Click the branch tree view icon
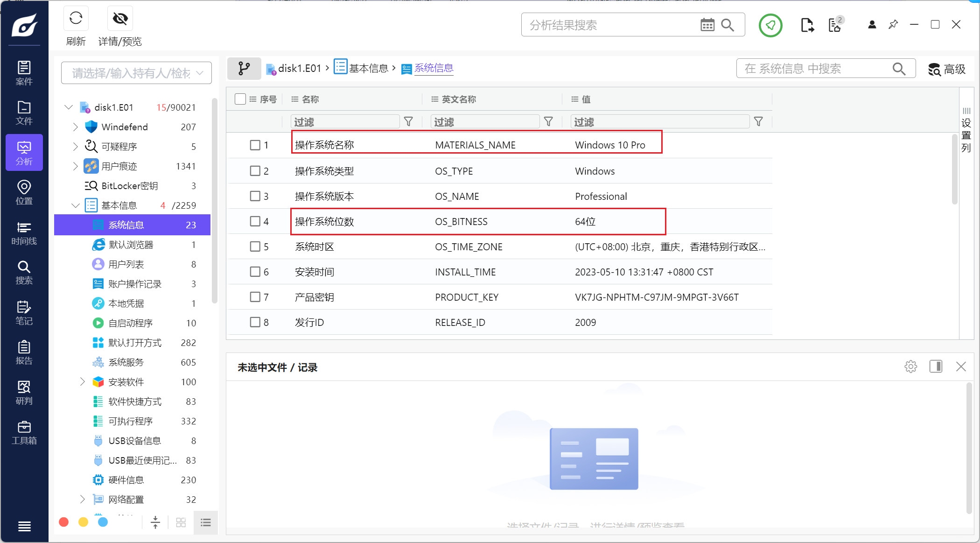The image size is (980, 543). point(244,69)
